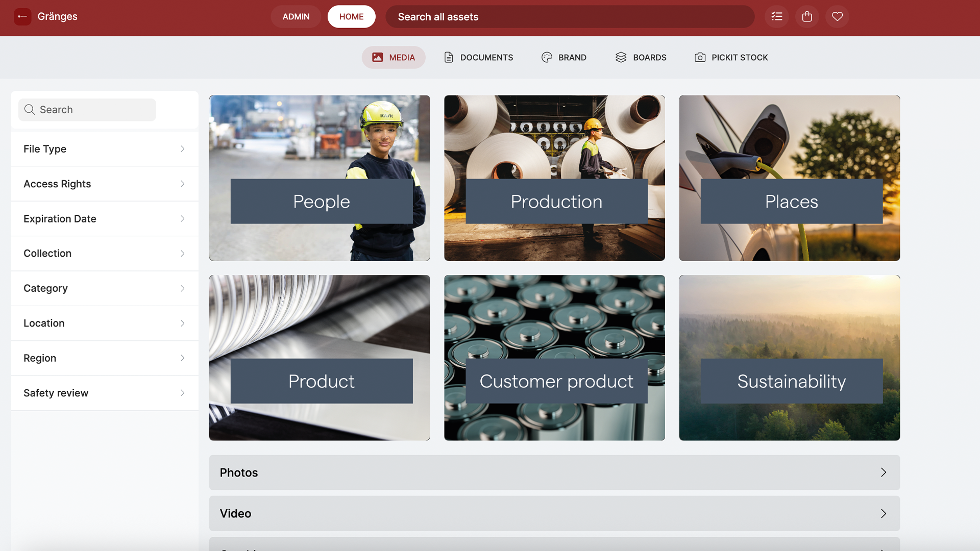Expand the Video section
Screen dimensions: 980x551
coord(554,513)
